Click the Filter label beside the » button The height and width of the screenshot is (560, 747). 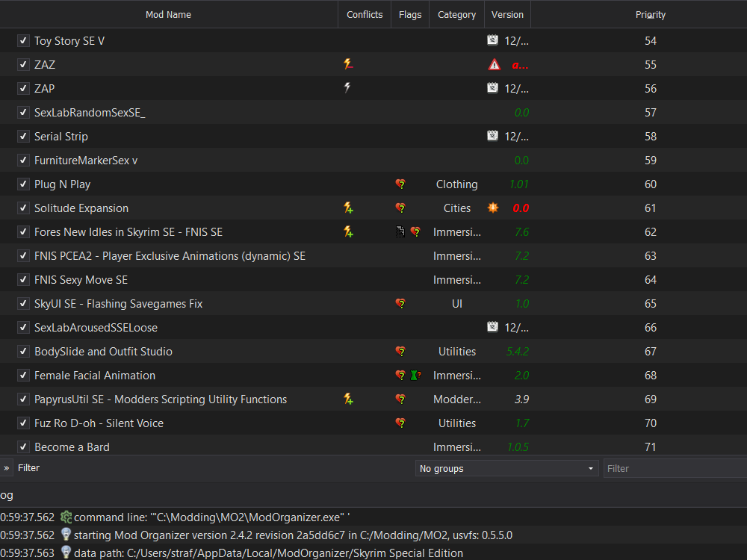point(28,467)
